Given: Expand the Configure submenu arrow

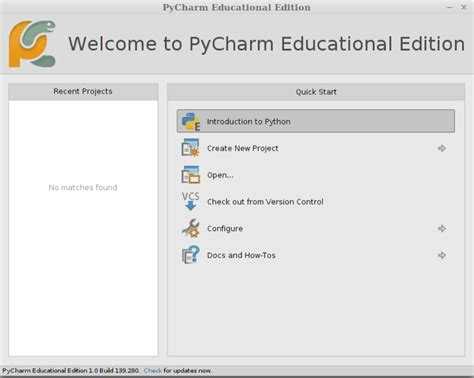Looking at the screenshot, I should [x=442, y=228].
